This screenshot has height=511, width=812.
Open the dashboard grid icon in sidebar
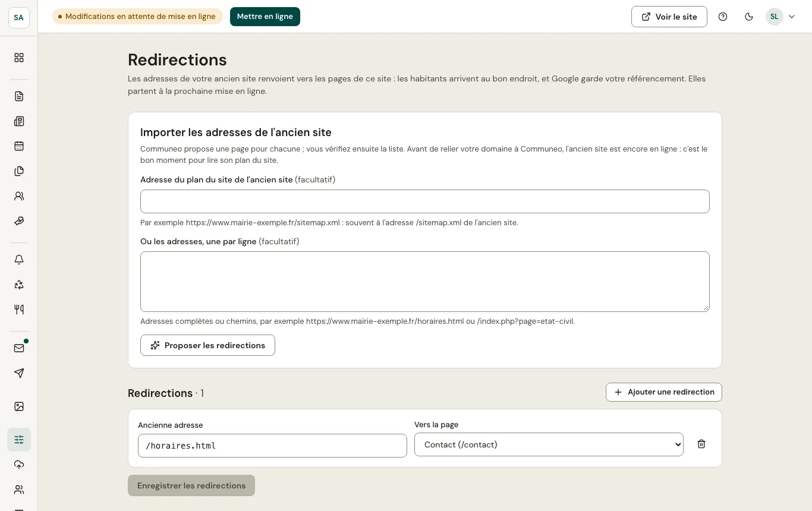19,58
